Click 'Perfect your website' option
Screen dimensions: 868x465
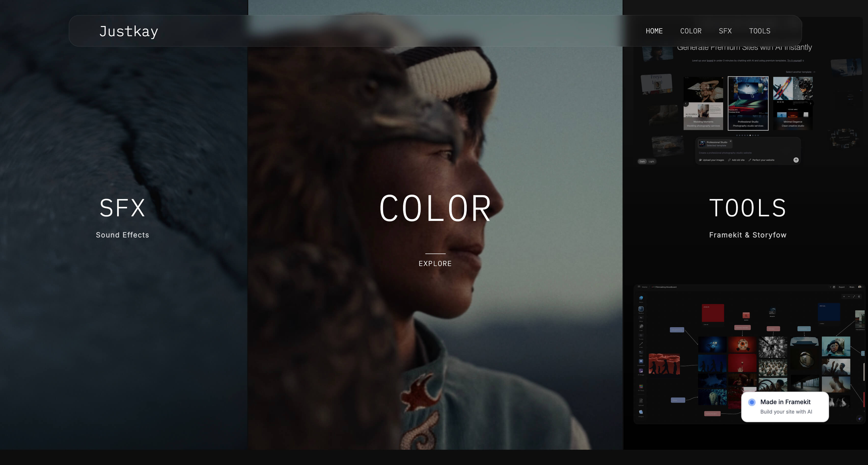tap(762, 160)
